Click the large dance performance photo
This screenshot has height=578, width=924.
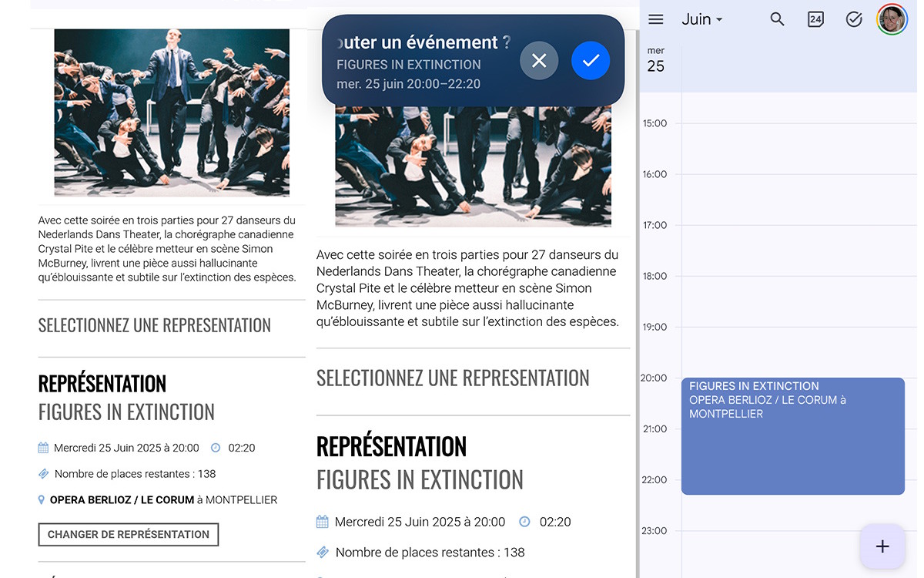pos(473,166)
